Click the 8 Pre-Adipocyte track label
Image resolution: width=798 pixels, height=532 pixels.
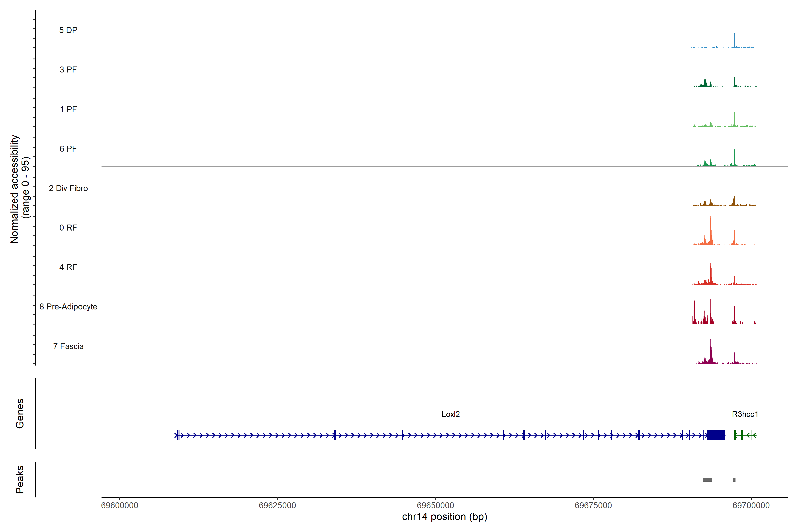tap(68, 307)
